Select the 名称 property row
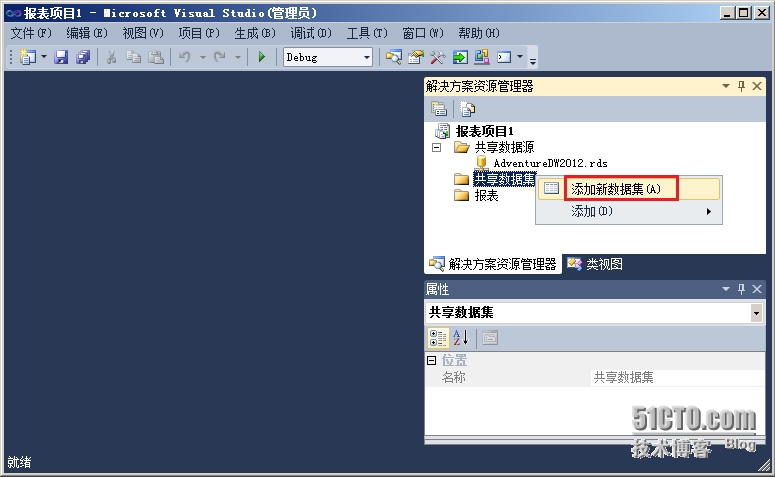 pos(595,378)
